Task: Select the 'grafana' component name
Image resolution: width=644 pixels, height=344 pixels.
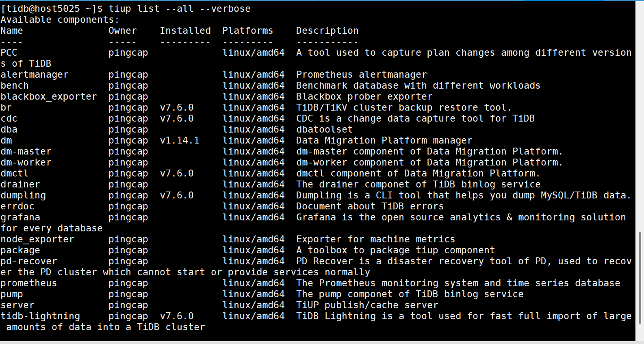Action: (x=20, y=217)
